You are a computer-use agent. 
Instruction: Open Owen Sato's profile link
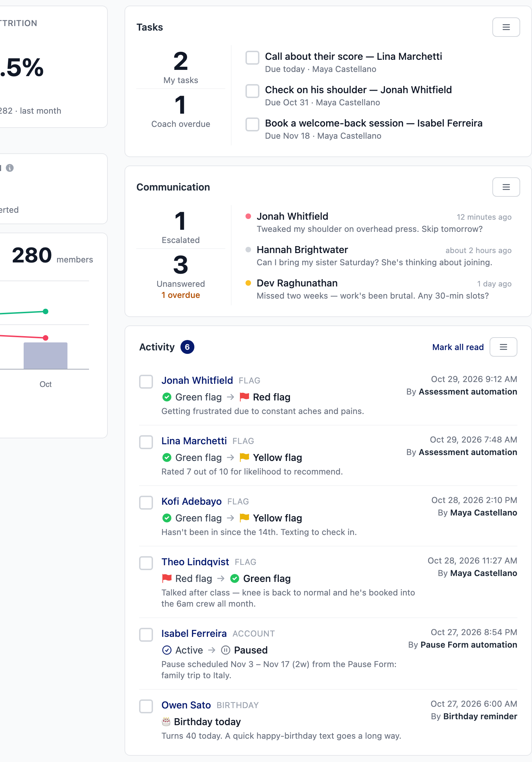point(186,705)
